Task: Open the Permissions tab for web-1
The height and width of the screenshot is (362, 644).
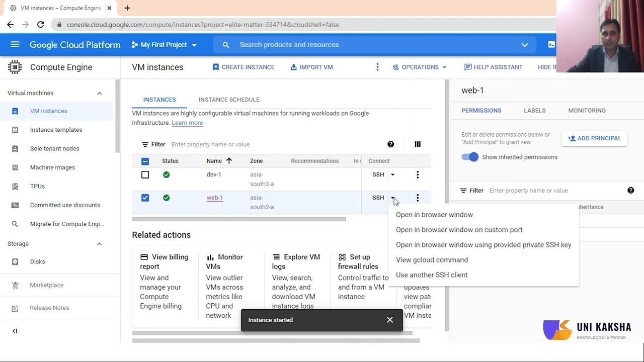Action: click(481, 111)
